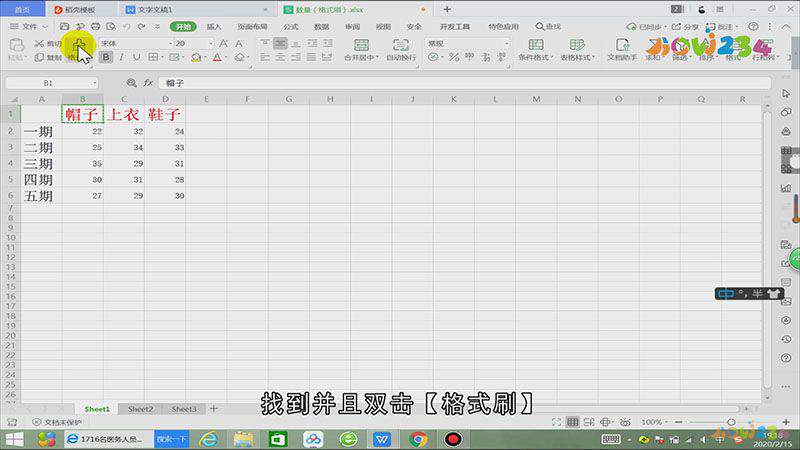Click Normal view icon in status bar

(573, 422)
